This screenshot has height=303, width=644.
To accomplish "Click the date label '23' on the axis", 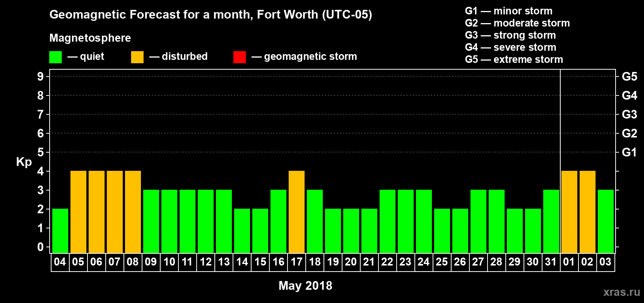I will (x=405, y=262).
